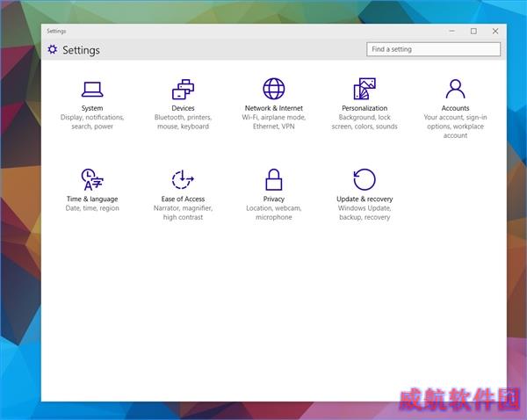Maximize the Settings window

[473, 31]
